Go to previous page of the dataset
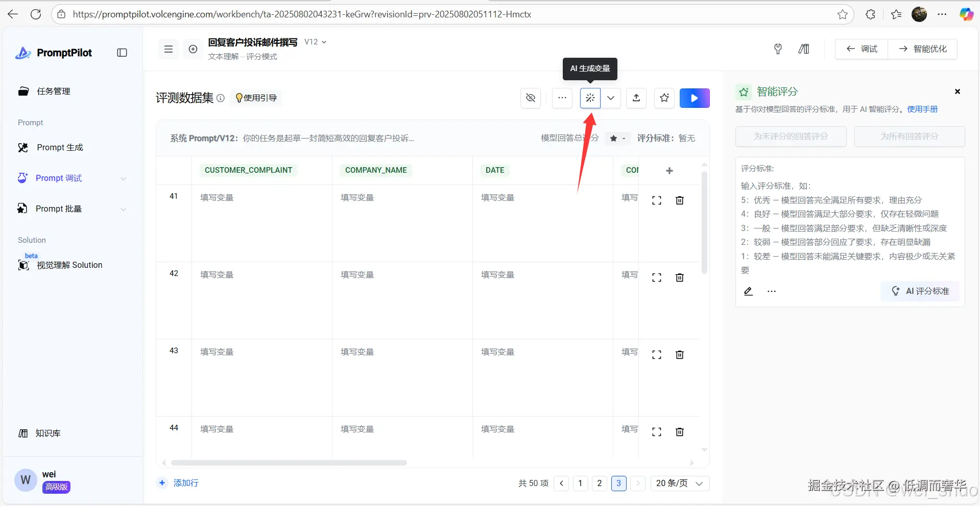 (561, 484)
